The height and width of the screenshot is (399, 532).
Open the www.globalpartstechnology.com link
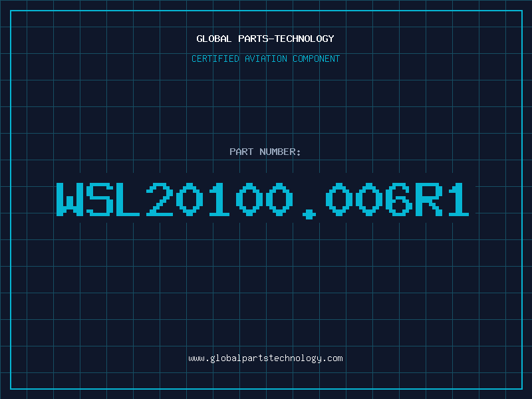tap(265, 358)
